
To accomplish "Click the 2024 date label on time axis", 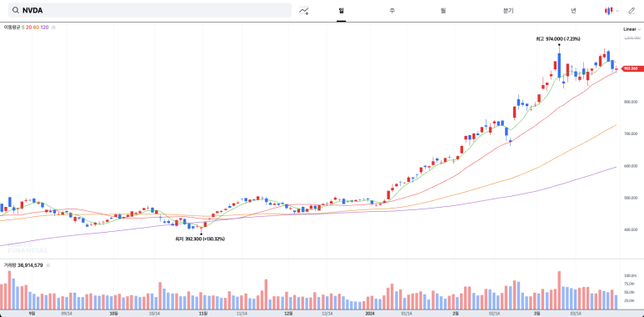I will pyautogui.click(x=370, y=314).
